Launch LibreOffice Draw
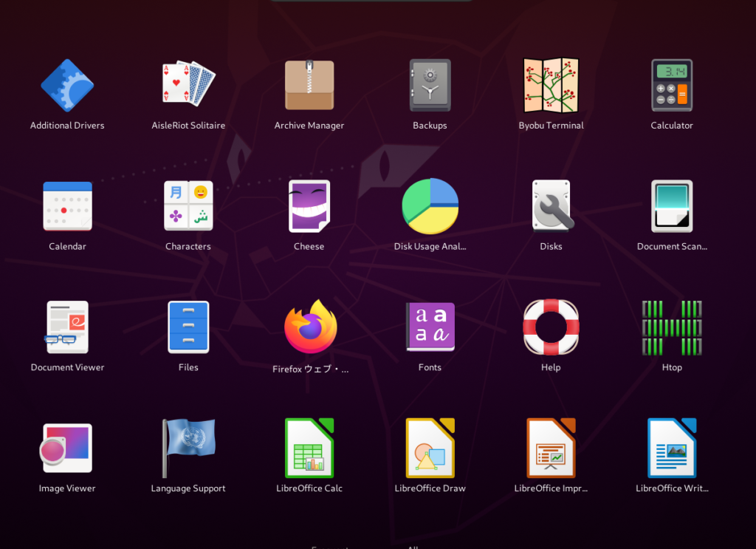 pos(430,449)
